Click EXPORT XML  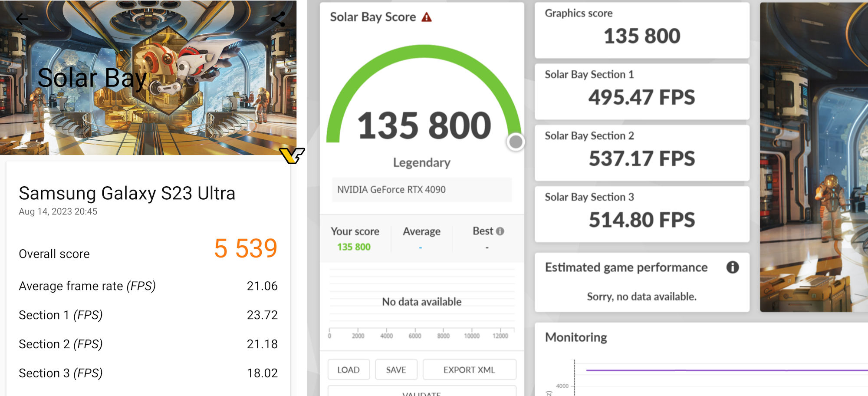(x=469, y=369)
